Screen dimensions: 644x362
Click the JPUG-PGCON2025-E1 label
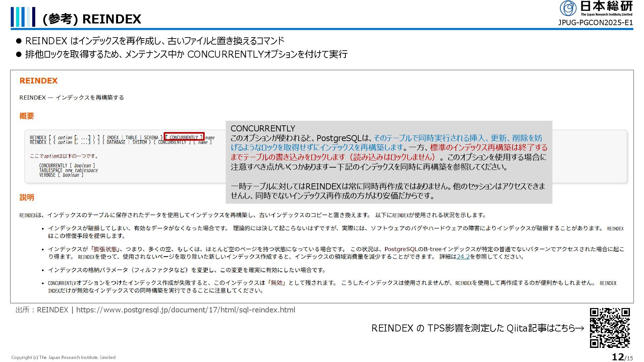[x=595, y=23]
